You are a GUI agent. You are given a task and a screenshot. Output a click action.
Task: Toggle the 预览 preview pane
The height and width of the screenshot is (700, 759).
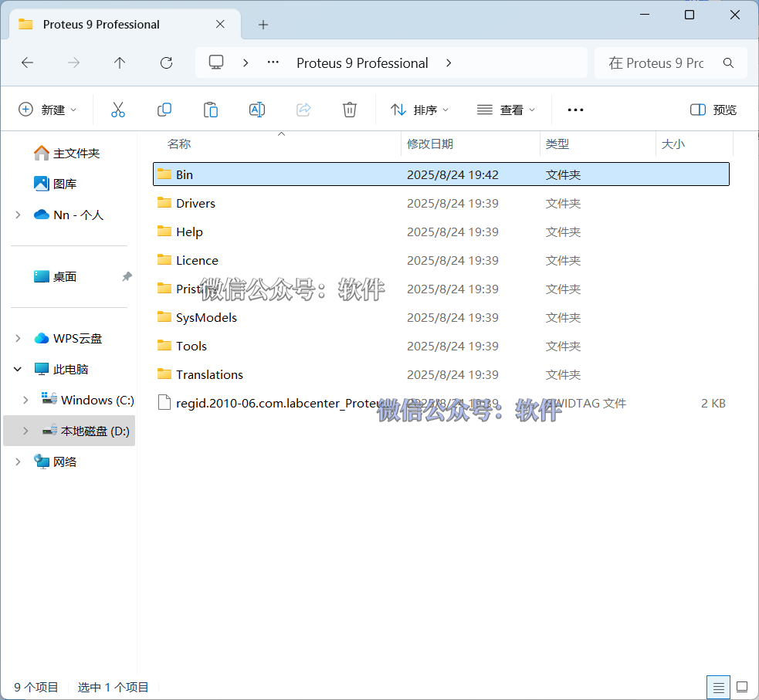[713, 110]
